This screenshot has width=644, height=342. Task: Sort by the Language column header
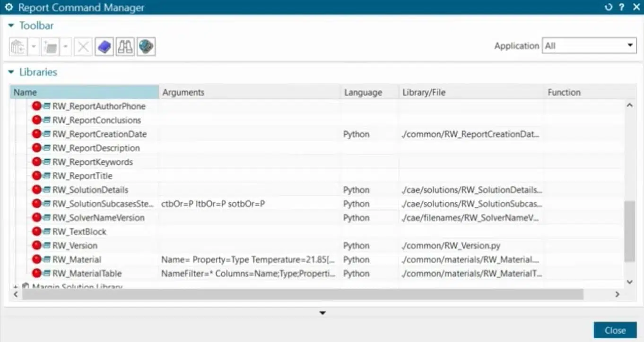[x=370, y=92]
